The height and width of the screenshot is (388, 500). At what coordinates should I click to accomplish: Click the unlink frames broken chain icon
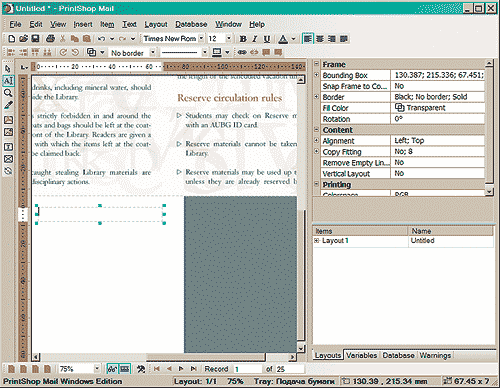point(254,52)
